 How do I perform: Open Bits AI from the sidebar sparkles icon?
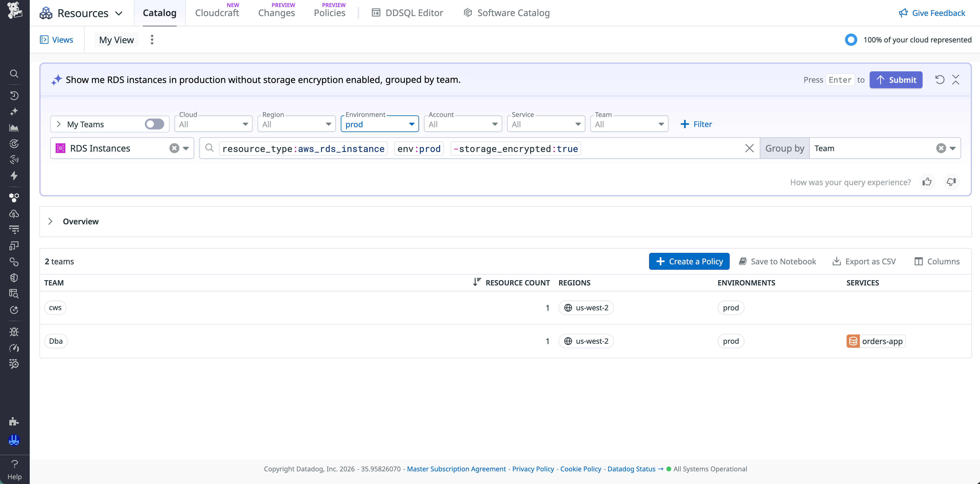pos(14,112)
